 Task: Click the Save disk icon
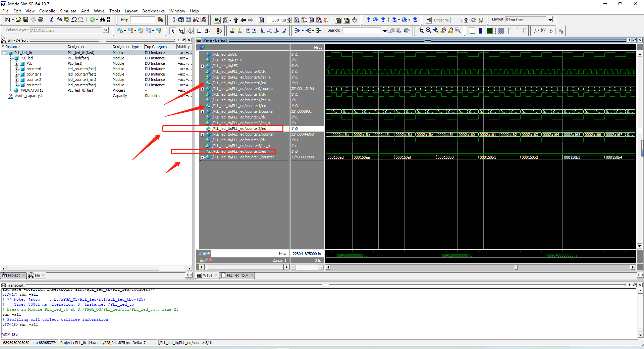(x=26, y=20)
